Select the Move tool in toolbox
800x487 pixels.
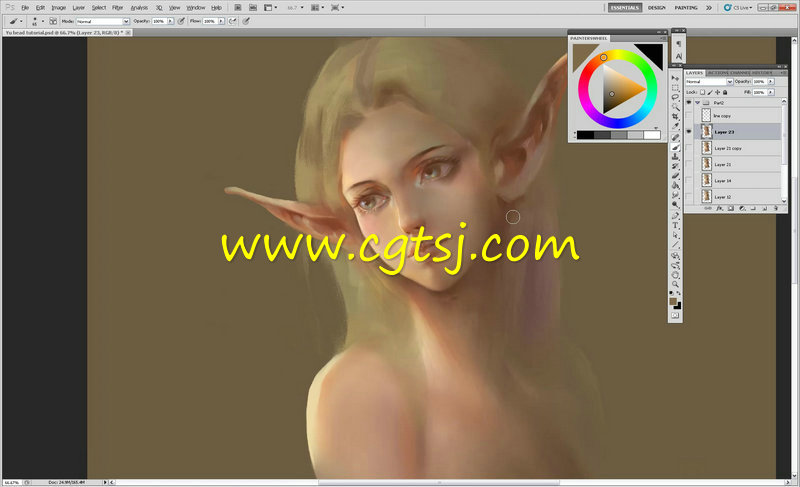tap(675, 78)
